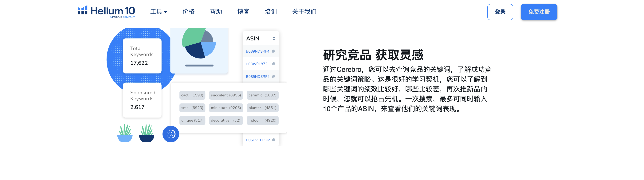Copy the first B089NDSRF4 ASIN icon
Viewport: 644px width, 180px height.
(273, 51)
